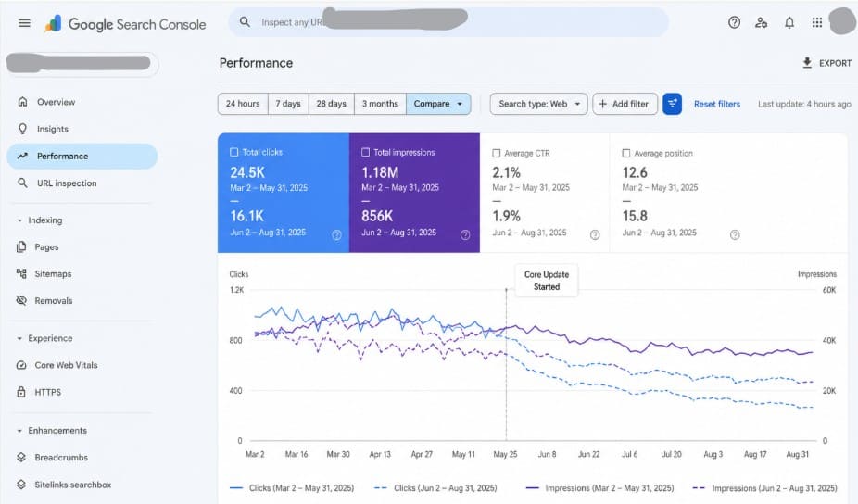Select the 24 hours range

click(243, 104)
